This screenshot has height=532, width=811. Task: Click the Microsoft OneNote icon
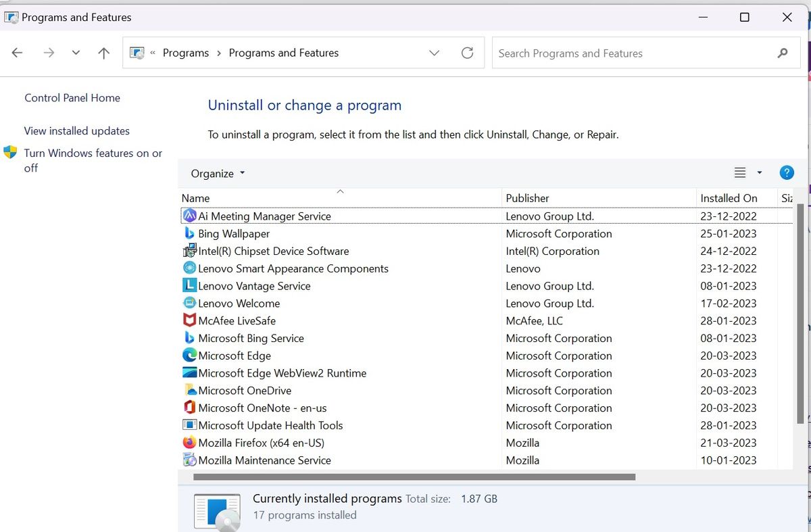coord(190,408)
